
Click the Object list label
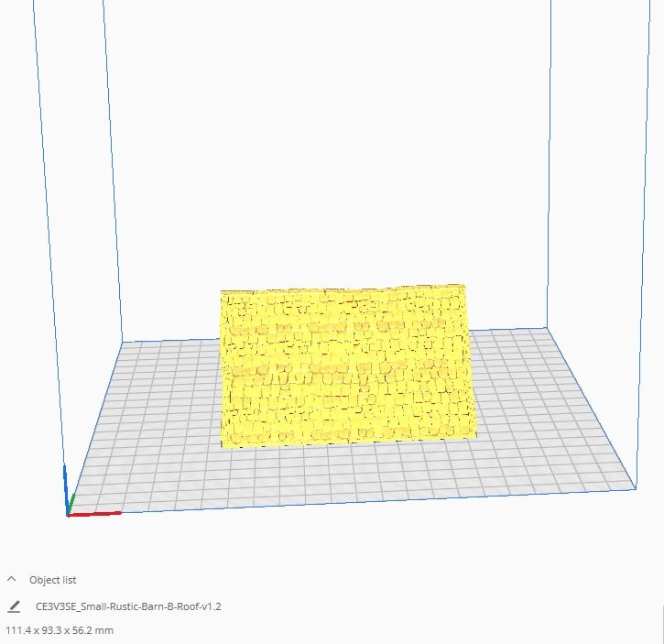tap(53, 580)
